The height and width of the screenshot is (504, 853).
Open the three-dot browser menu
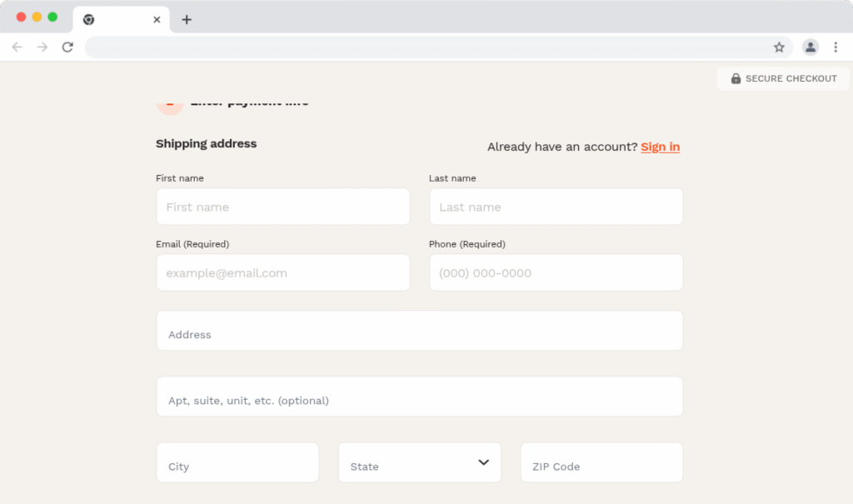(836, 47)
